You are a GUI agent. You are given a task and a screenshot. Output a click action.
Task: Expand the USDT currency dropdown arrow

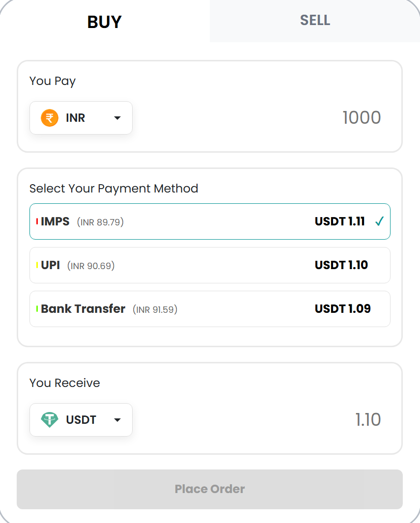[117, 420]
